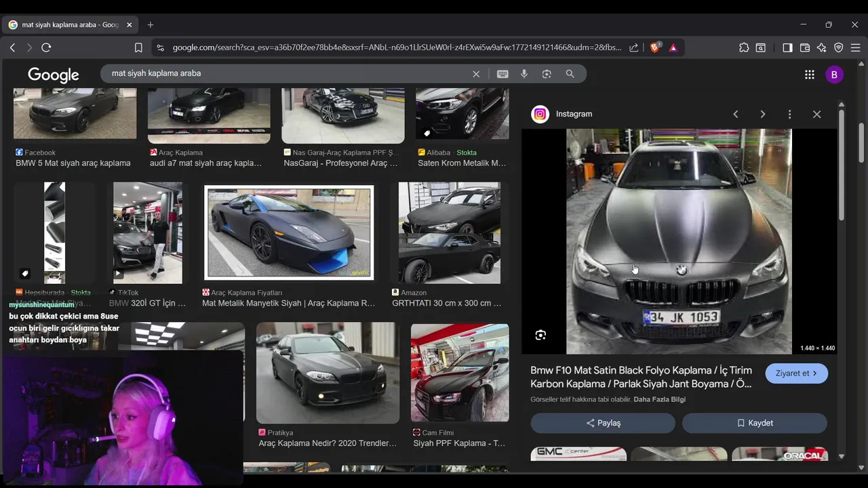The image size is (868, 488).
Task: Show previous image in preview panel
Action: pos(736,114)
